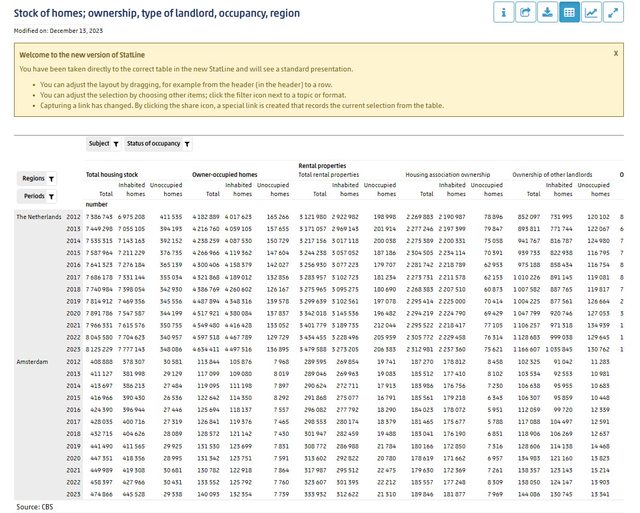Click the share link icon
The width and height of the screenshot is (640, 513).
(x=524, y=12)
